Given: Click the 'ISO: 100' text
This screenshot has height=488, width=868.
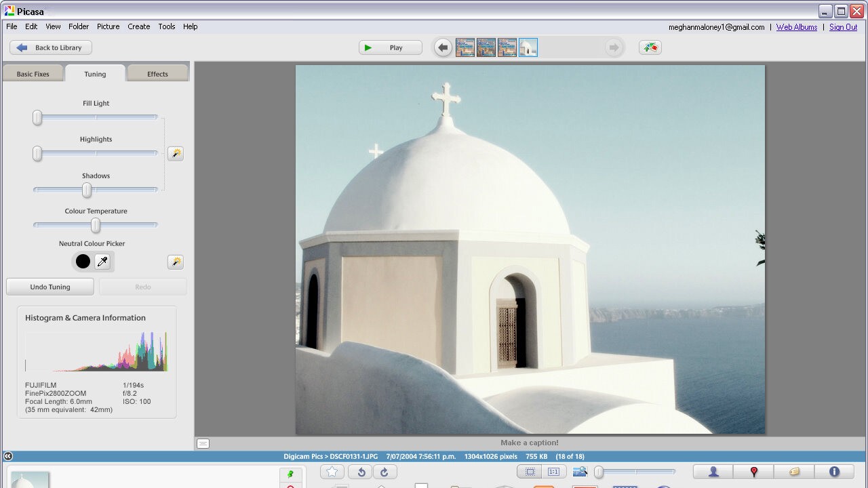Looking at the screenshot, I should click(137, 401).
